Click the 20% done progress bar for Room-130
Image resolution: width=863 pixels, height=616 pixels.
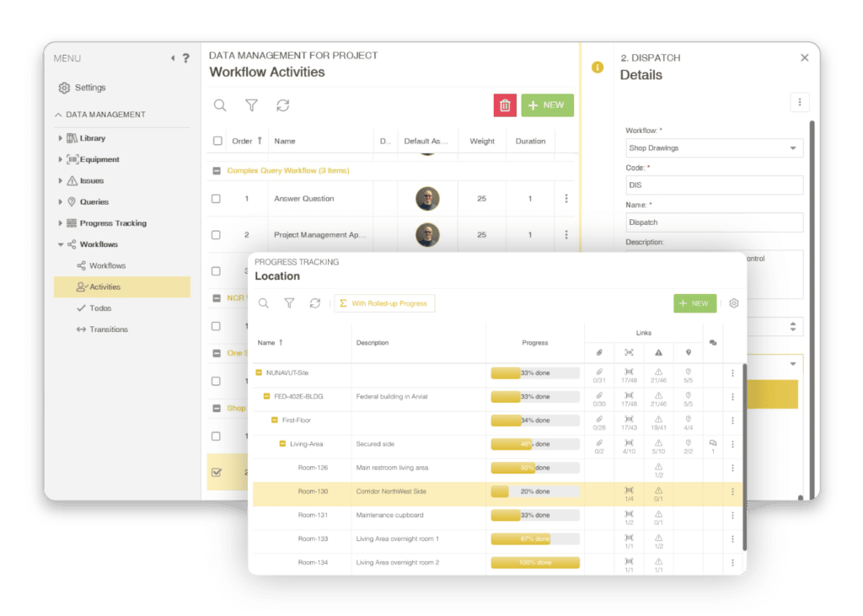point(534,490)
